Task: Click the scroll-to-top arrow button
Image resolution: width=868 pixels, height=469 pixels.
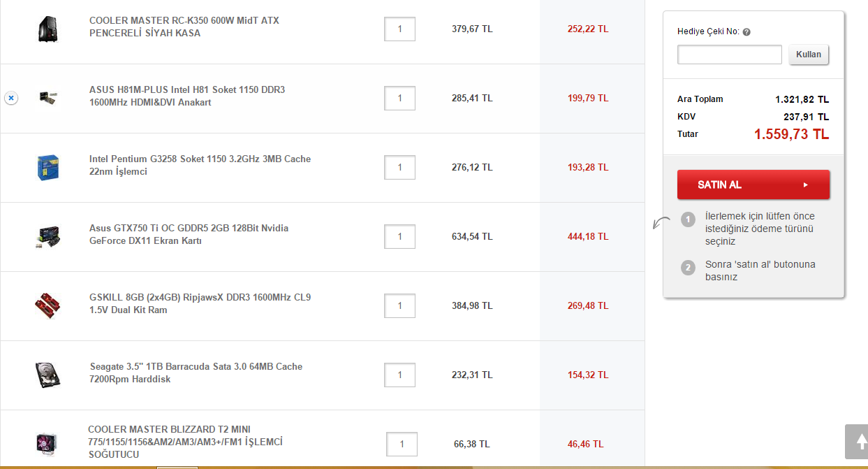Action: [856, 442]
